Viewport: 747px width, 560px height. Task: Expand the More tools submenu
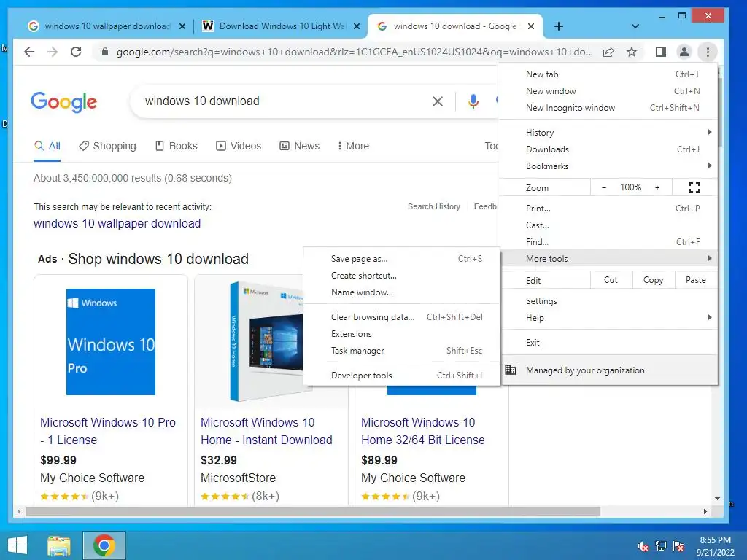click(x=608, y=259)
